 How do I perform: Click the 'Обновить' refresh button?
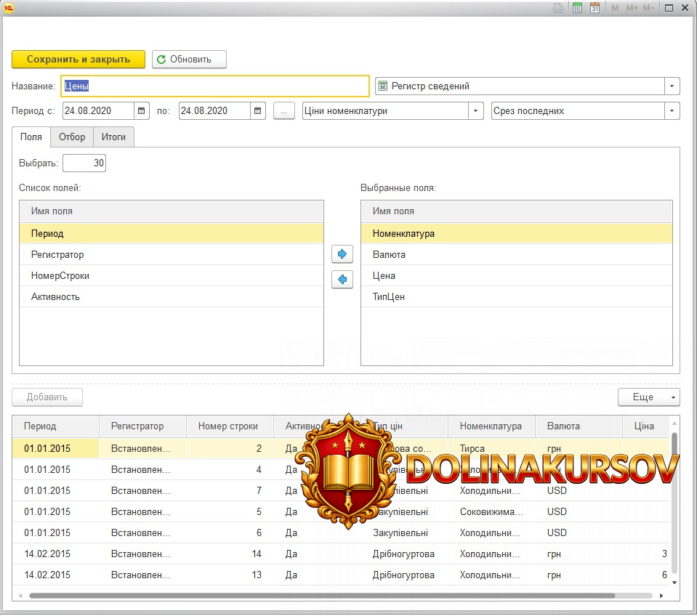[x=189, y=60]
